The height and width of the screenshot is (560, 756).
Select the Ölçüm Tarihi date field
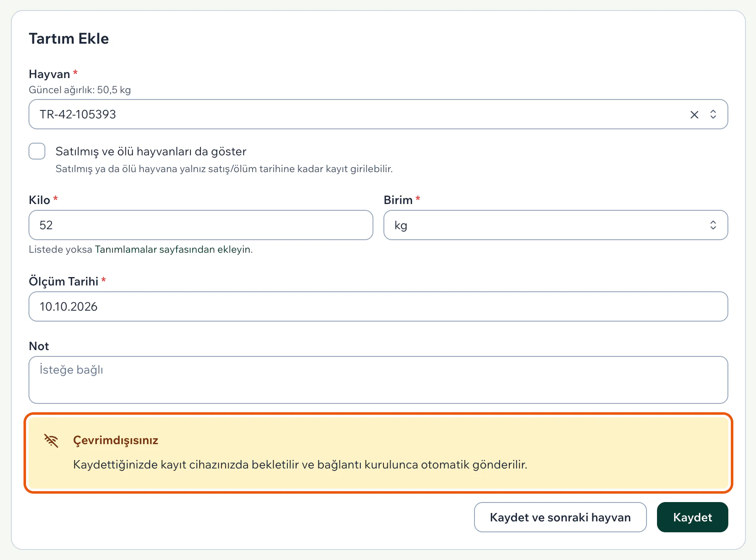tap(378, 306)
